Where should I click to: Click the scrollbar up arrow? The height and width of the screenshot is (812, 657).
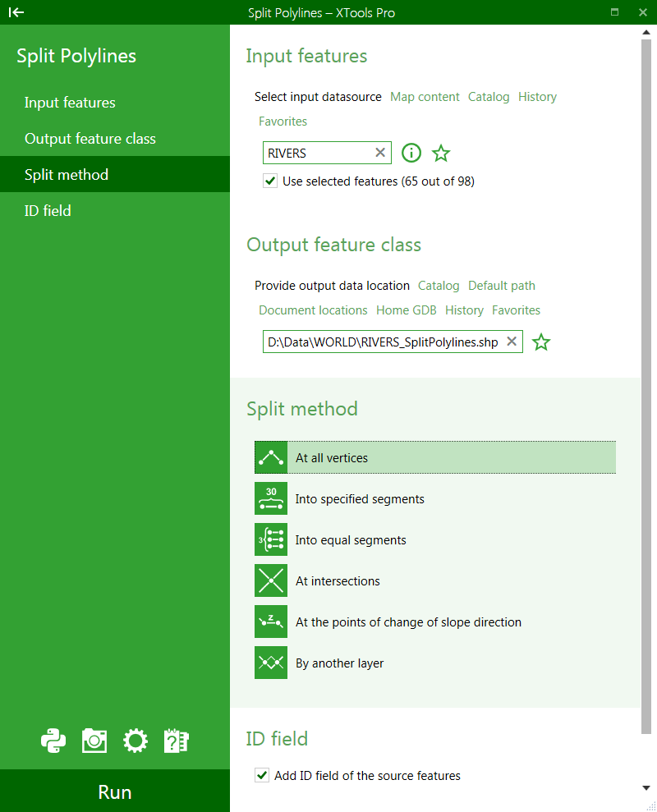tap(646, 32)
